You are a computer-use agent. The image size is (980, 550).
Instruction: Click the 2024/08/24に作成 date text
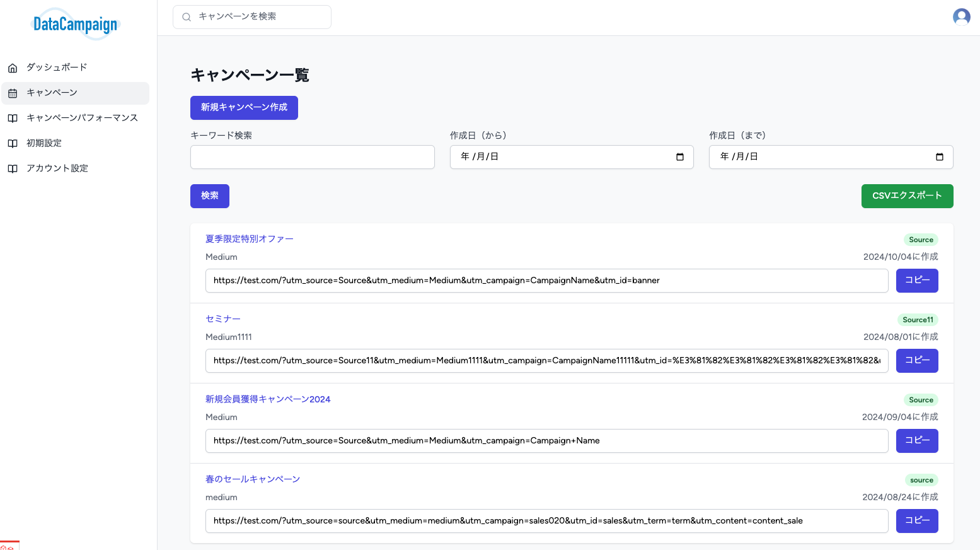pos(900,497)
